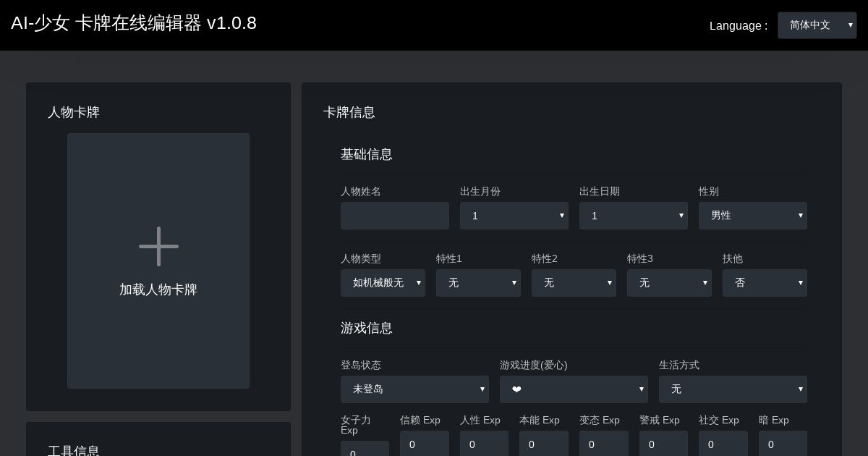868x456 pixels.
Task: Open the 出生月份 dropdown
Action: click(x=514, y=216)
